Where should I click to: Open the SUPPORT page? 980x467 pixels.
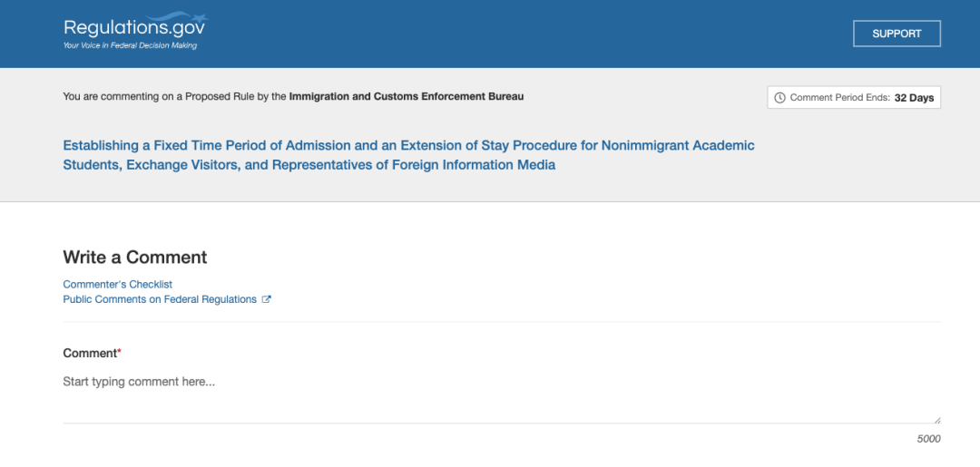pyautogui.click(x=897, y=34)
